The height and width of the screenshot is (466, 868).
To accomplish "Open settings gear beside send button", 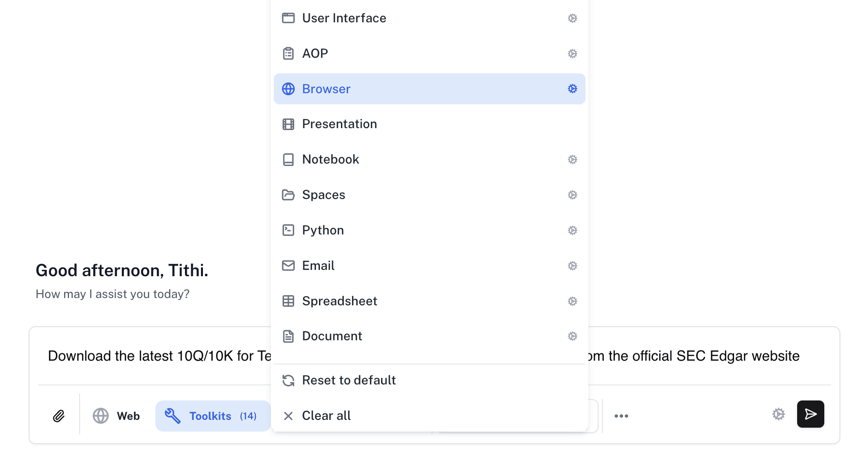I will tap(778, 414).
